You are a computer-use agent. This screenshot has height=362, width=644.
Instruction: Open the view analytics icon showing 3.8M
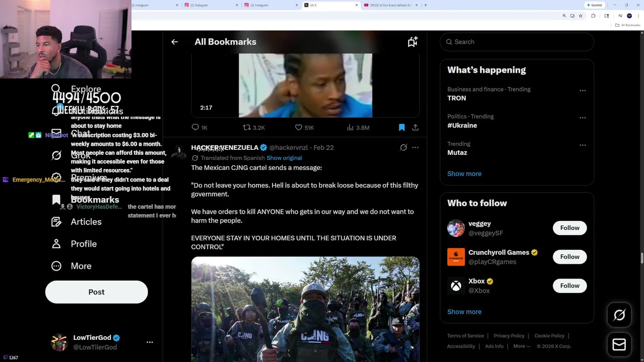(x=350, y=127)
